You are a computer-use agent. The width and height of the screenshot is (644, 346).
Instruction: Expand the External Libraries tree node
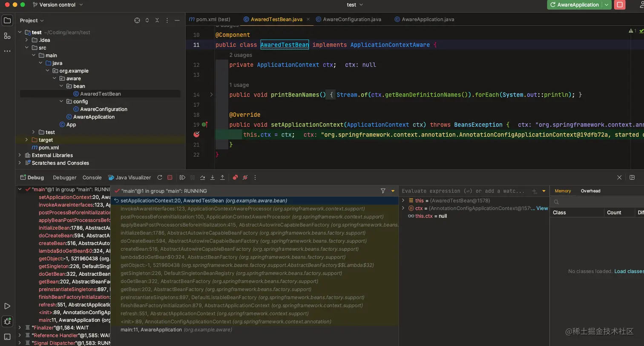(x=20, y=155)
